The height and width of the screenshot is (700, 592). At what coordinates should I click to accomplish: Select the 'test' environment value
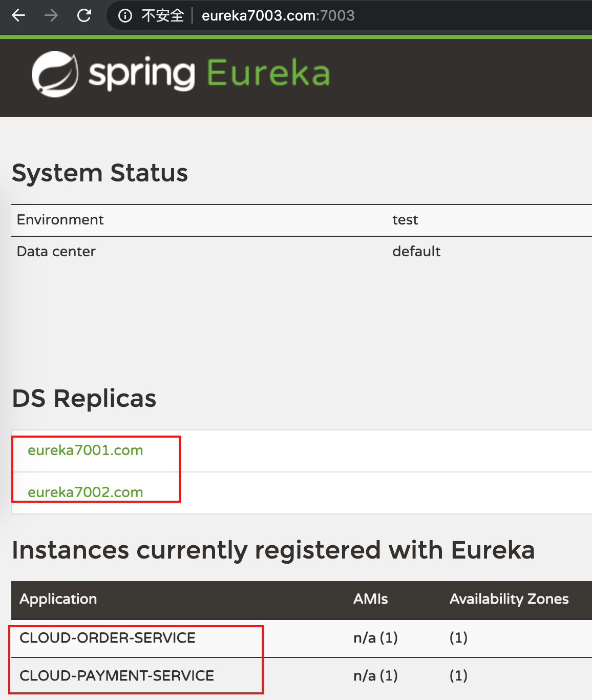(x=405, y=220)
